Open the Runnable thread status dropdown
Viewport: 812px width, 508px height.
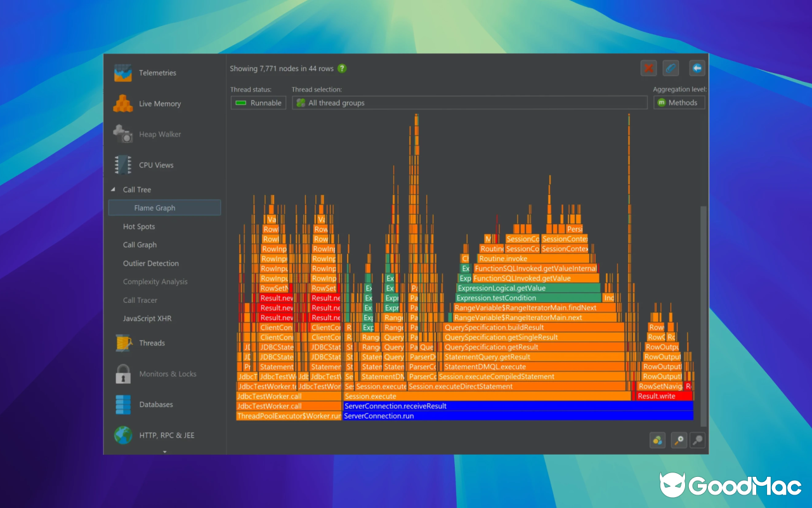coord(258,102)
